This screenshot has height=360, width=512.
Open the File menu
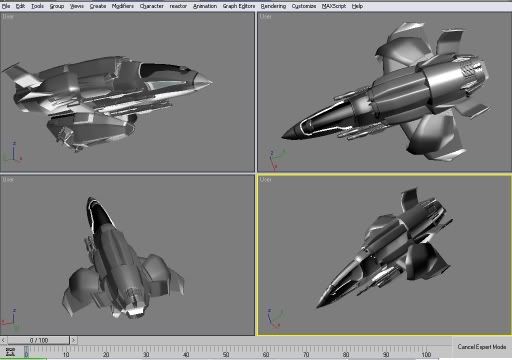click(x=6, y=6)
